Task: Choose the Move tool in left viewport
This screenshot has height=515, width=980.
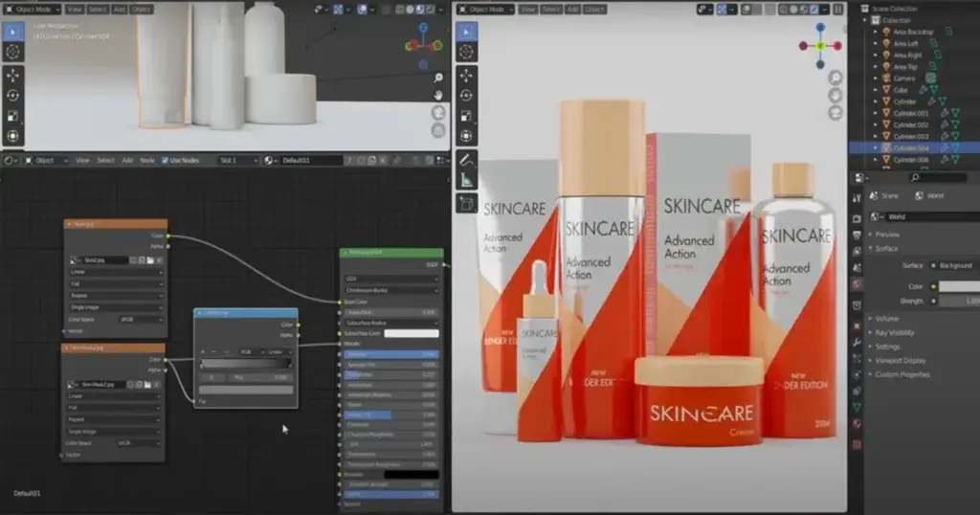Action: click(x=12, y=76)
